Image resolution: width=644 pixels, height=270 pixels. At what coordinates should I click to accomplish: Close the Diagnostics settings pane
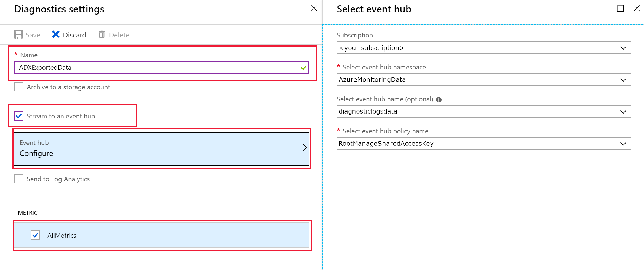(x=314, y=8)
